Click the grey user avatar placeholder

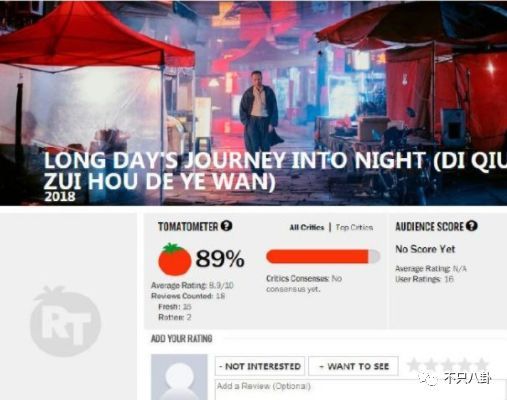point(179,377)
